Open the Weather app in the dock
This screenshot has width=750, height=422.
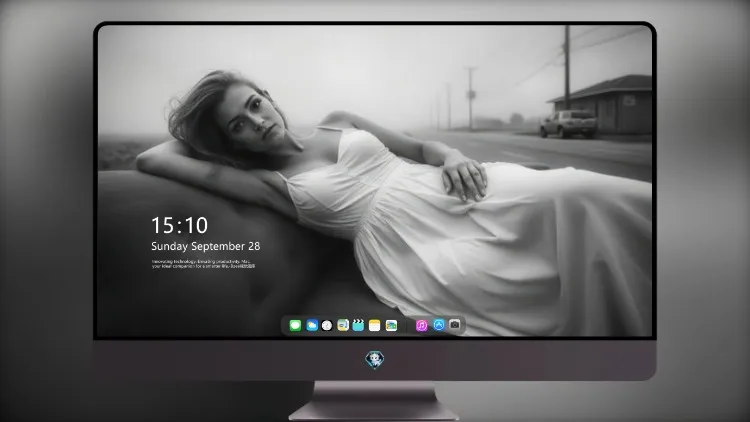click(312, 325)
